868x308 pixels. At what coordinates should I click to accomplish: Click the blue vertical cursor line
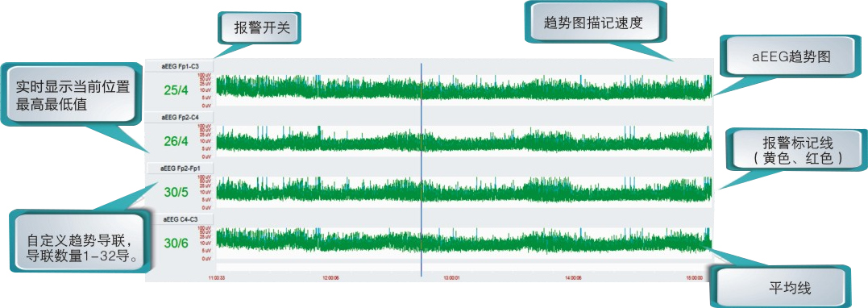[x=421, y=169]
